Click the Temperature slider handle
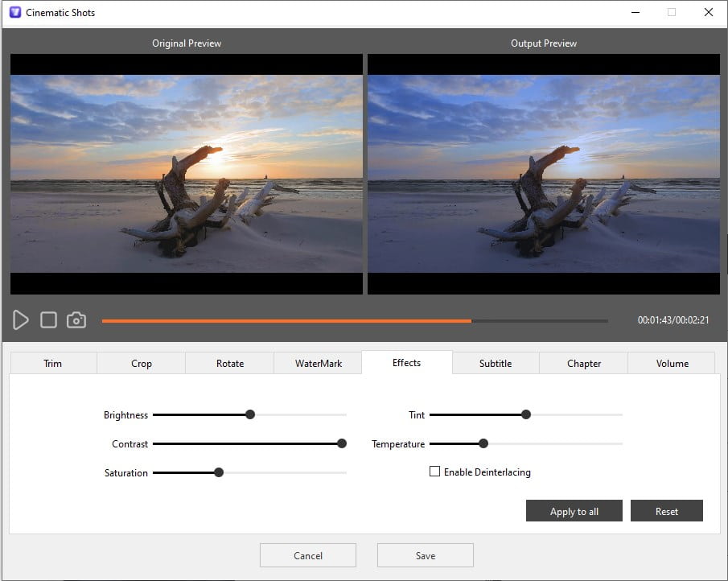Screen dimensions: 728x581 [x=483, y=443]
